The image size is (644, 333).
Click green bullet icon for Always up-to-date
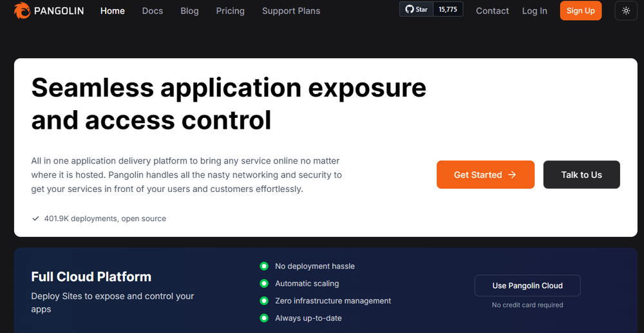[263, 318]
